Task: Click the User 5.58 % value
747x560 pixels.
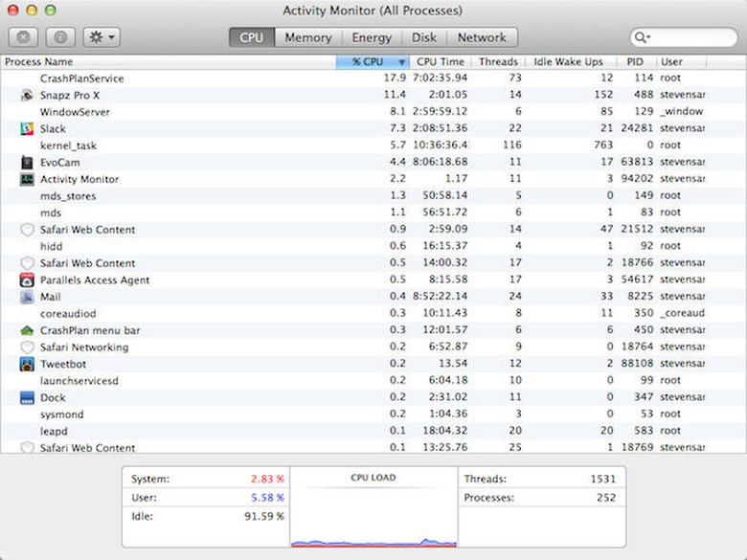Action: tap(267, 498)
